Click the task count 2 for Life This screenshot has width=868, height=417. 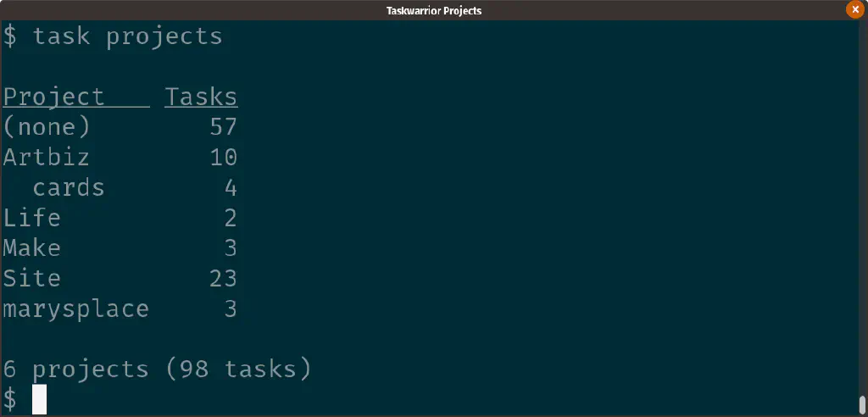[x=231, y=218]
